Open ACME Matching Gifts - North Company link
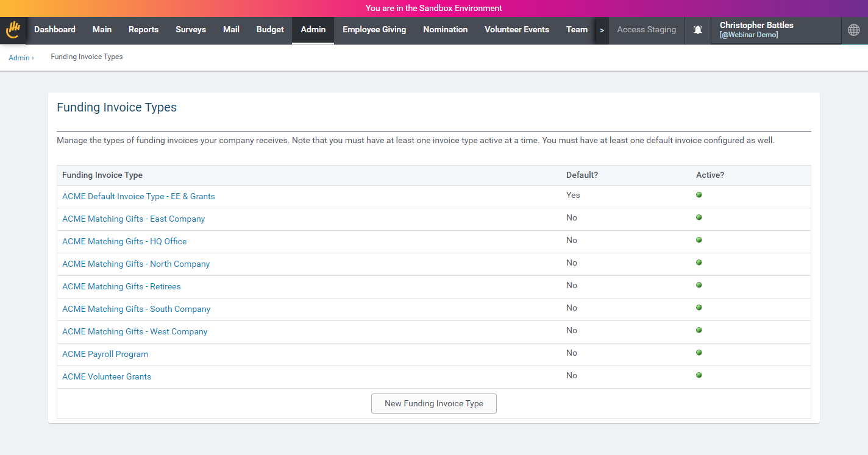This screenshot has width=868, height=455. (136, 264)
